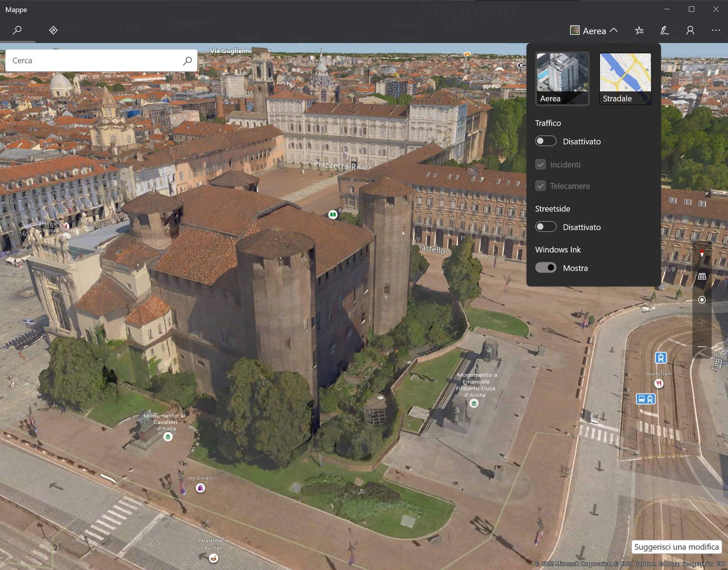
Task: Enable the Traffico toggle
Action: pyautogui.click(x=546, y=141)
